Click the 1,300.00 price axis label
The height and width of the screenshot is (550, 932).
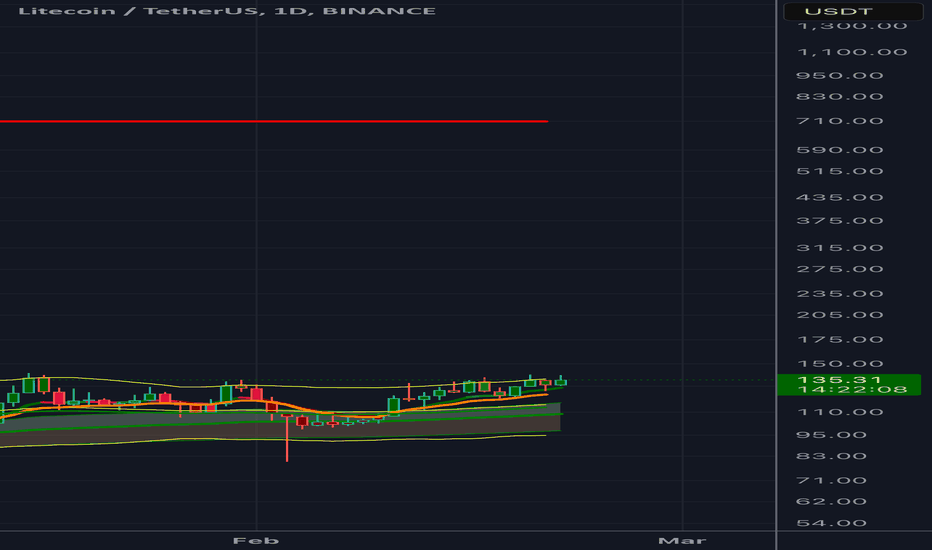click(x=852, y=26)
